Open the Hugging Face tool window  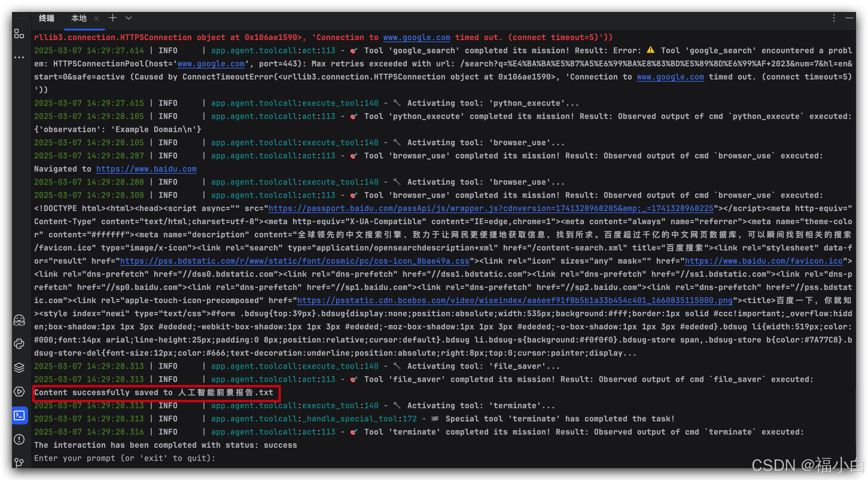click(x=19, y=320)
